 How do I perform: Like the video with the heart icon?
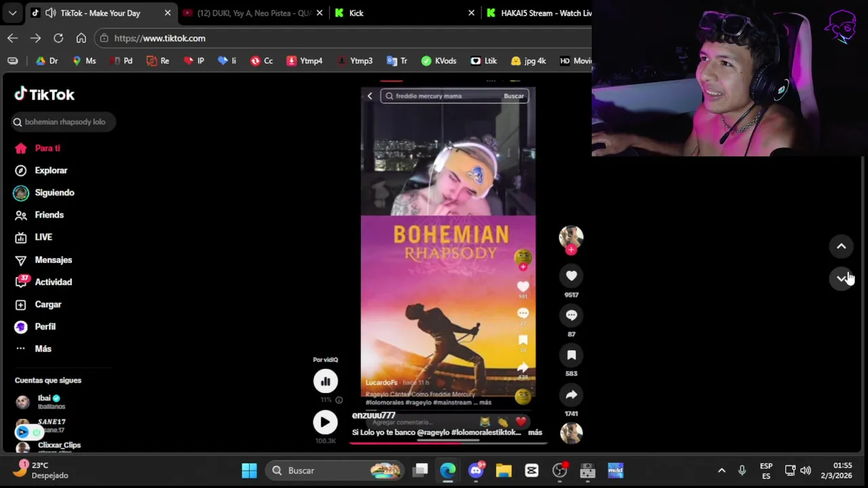tap(571, 276)
